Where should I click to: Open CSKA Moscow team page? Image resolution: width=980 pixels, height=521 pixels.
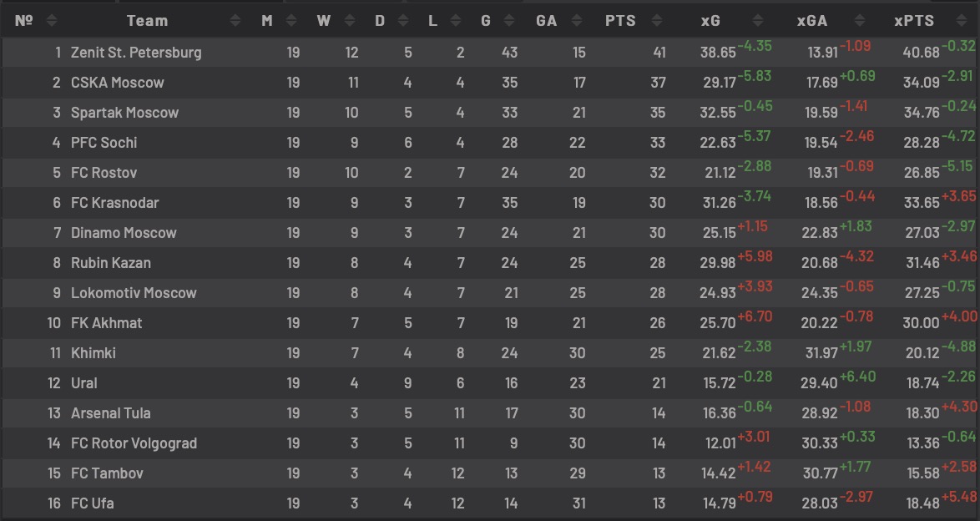point(118,83)
